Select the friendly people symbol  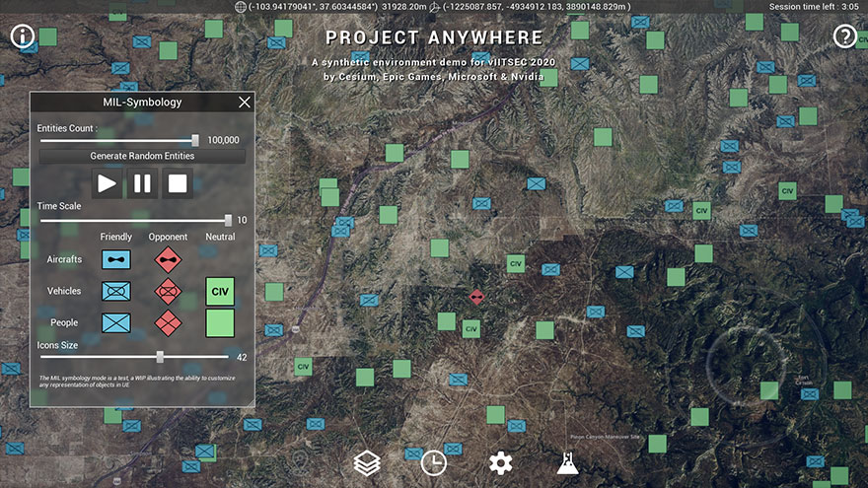[x=116, y=323]
